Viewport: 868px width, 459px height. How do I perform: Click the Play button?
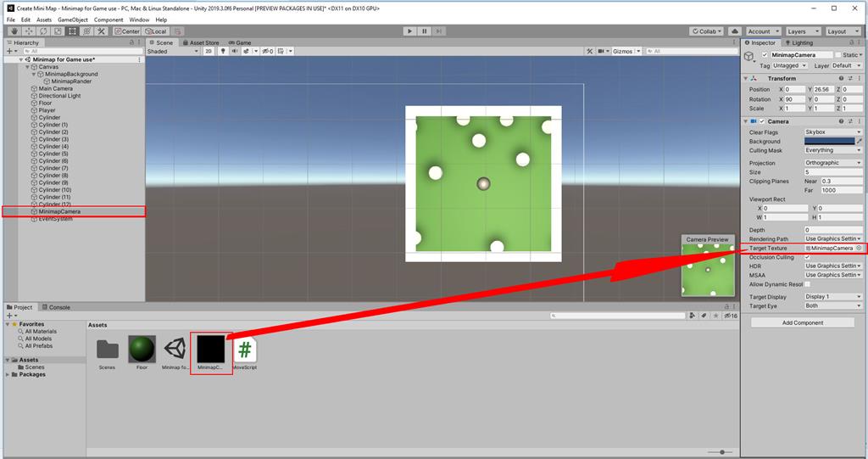[x=409, y=31]
